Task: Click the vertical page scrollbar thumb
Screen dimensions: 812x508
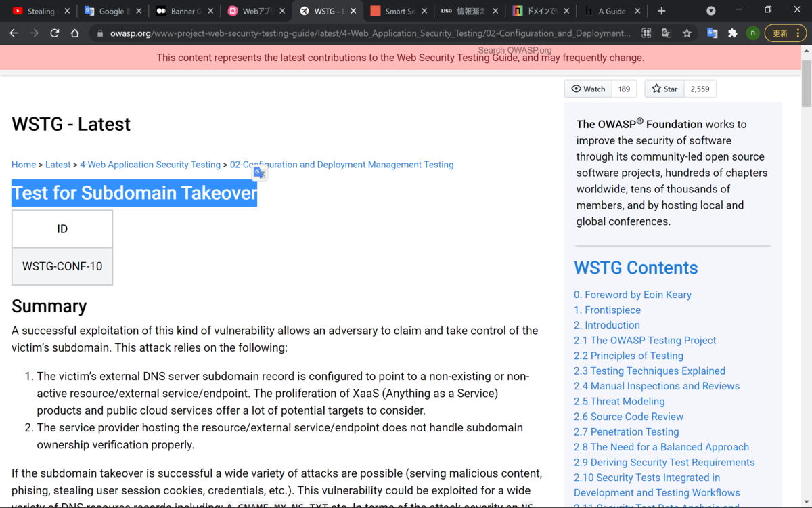Action: tap(807, 83)
